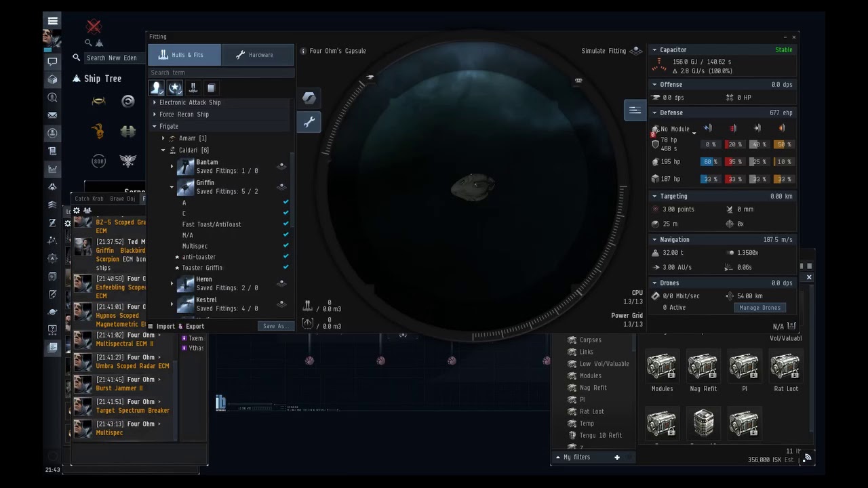Image resolution: width=868 pixels, height=488 pixels.
Task: Open chat window settings gear
Action: (x=77, y=211)
